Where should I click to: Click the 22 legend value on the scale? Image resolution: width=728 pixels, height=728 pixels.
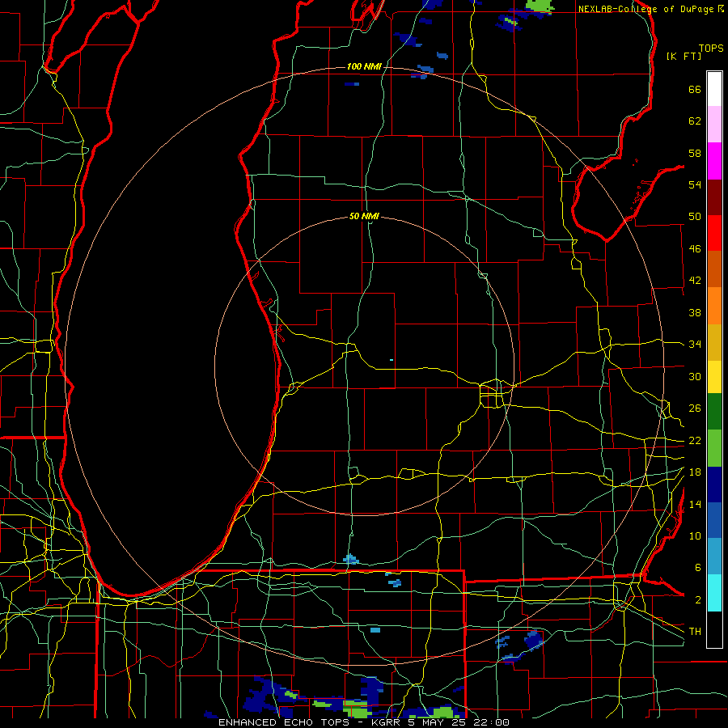pos(695,441)
